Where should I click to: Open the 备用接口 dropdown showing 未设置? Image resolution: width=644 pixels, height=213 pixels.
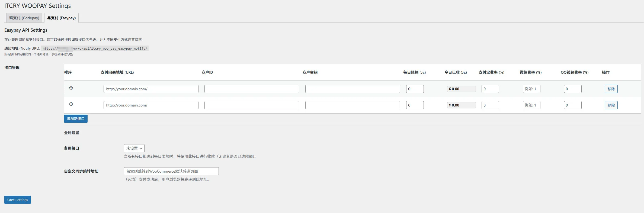pyautogui.click(x=134, y=148)
